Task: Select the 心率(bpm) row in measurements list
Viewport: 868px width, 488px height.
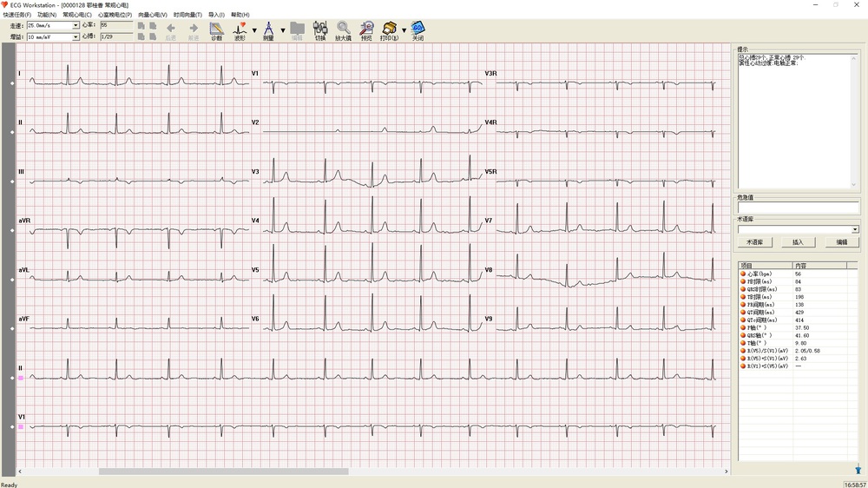Action: coord(764,274)
